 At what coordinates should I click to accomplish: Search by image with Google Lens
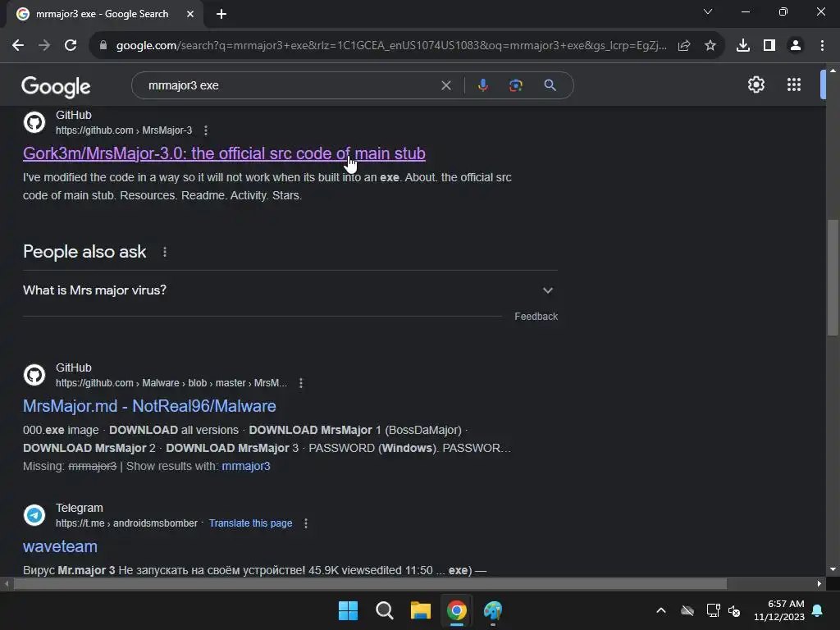pyautogui.click(x=516, y=85)
